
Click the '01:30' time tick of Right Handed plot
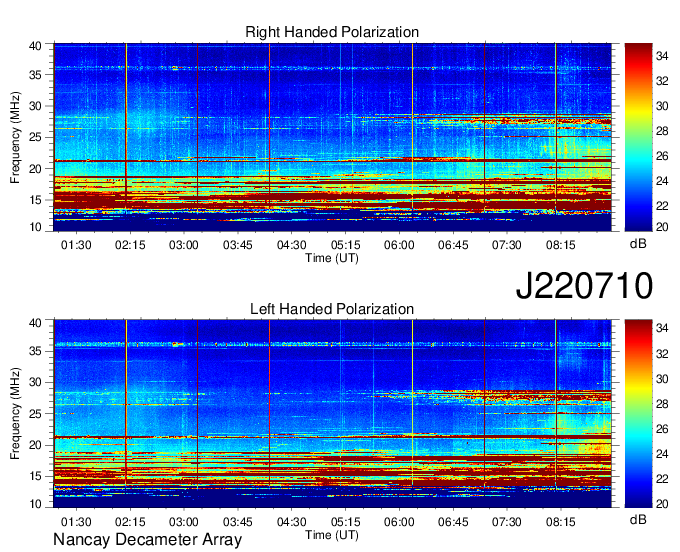point(76,245)
